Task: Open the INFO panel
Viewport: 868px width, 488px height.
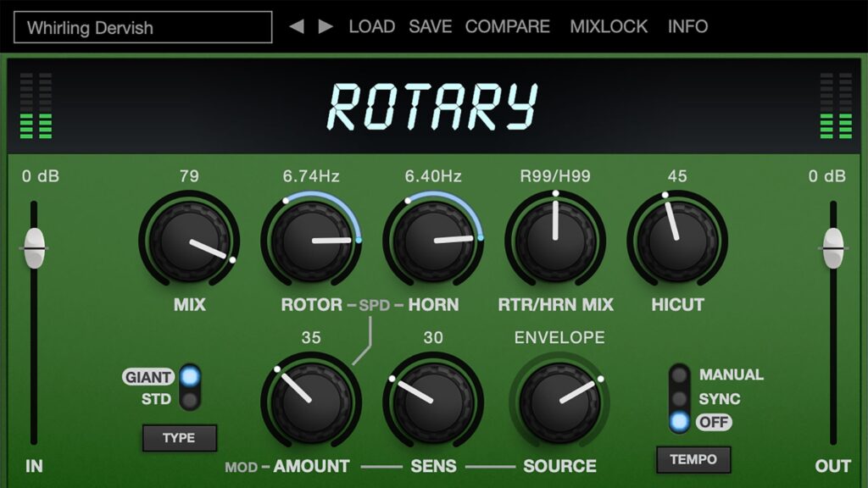Action: pos(688,26)
